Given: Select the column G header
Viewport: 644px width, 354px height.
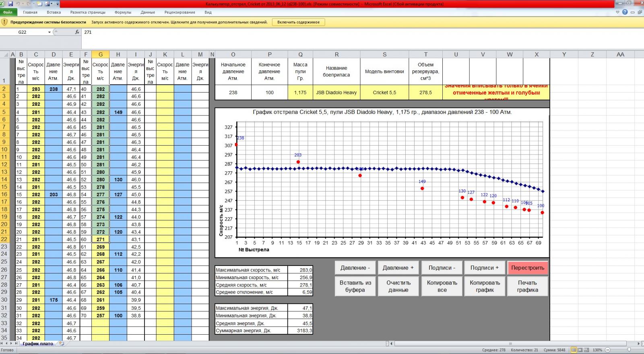Looking at the screenshot, I should (x=100, y=54).
